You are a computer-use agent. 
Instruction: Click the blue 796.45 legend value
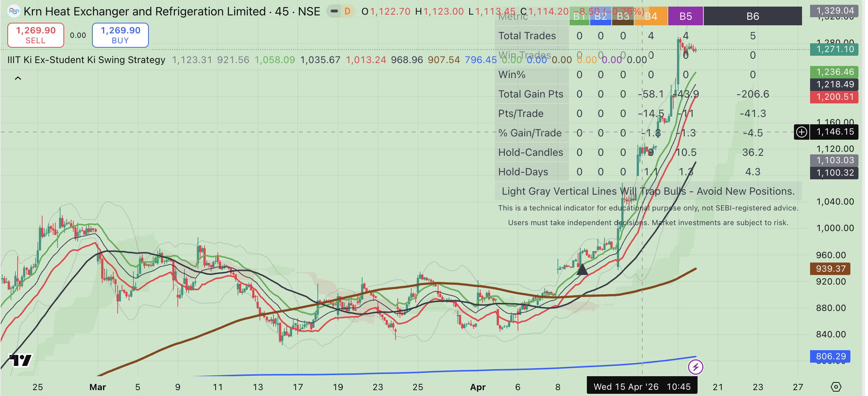pos(481,60)
